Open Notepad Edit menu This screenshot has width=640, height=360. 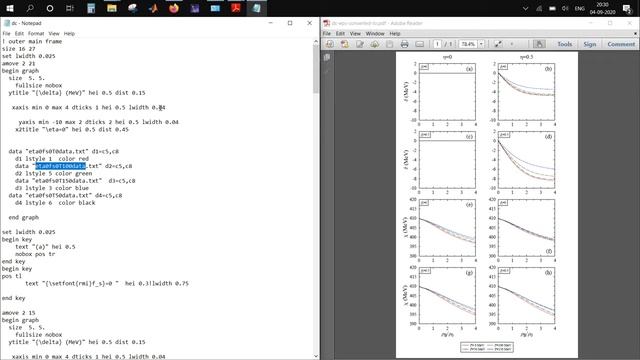pyautogui.click(x=19, y=33)
